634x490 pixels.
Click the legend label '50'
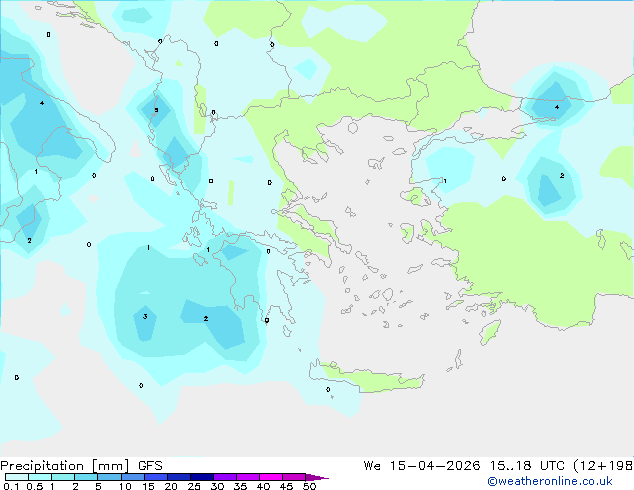point(310,486)
